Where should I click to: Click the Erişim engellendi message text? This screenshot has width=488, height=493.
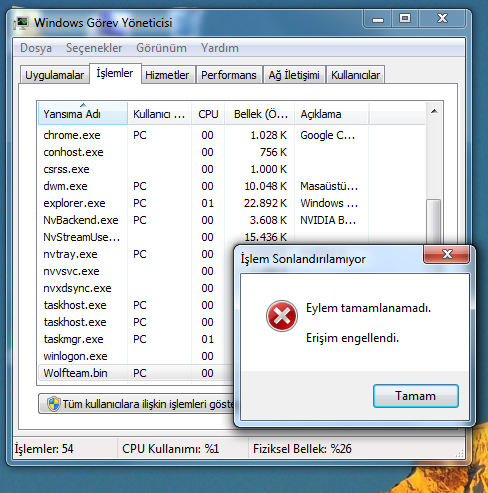tap(352, 338)
